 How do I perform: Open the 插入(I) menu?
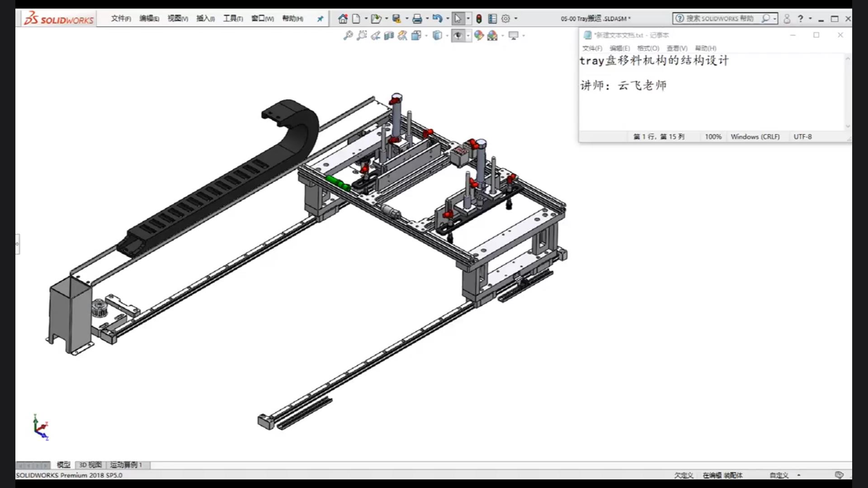pos(205,19)
